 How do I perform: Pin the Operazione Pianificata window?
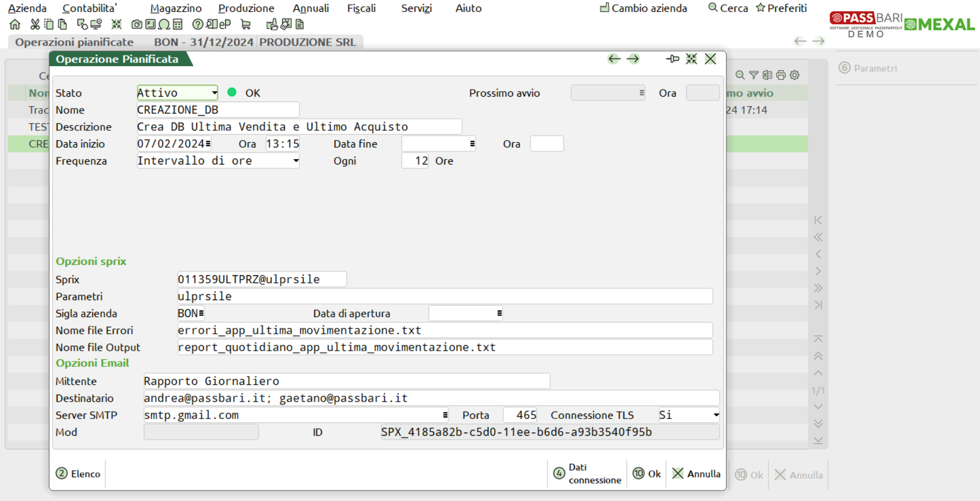[672, 59]
